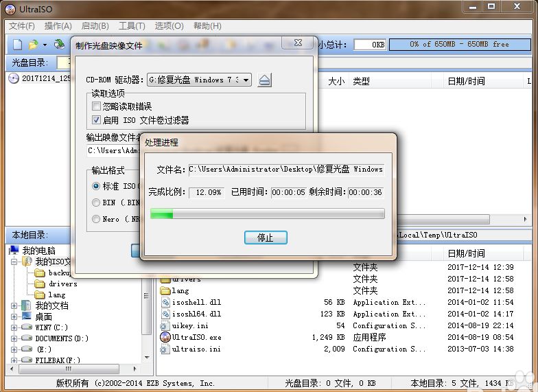Open the 文件(F) menu
538x392 pixels.
(22, 26)
